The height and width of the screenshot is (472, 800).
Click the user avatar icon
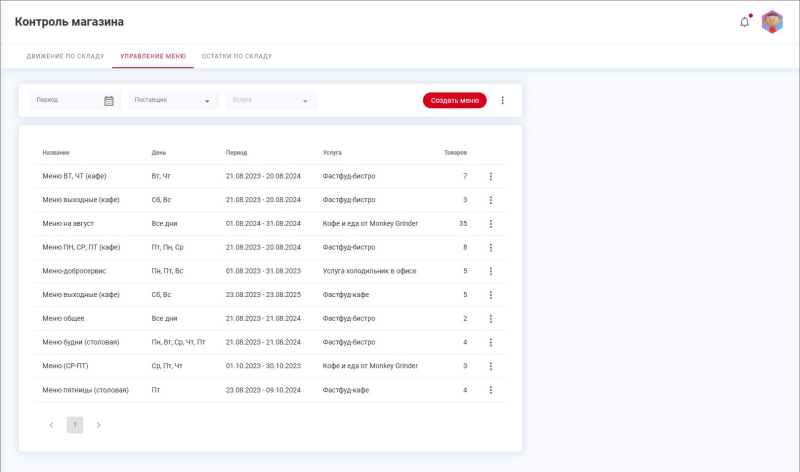pyautogui.click(x=772, y=22)
